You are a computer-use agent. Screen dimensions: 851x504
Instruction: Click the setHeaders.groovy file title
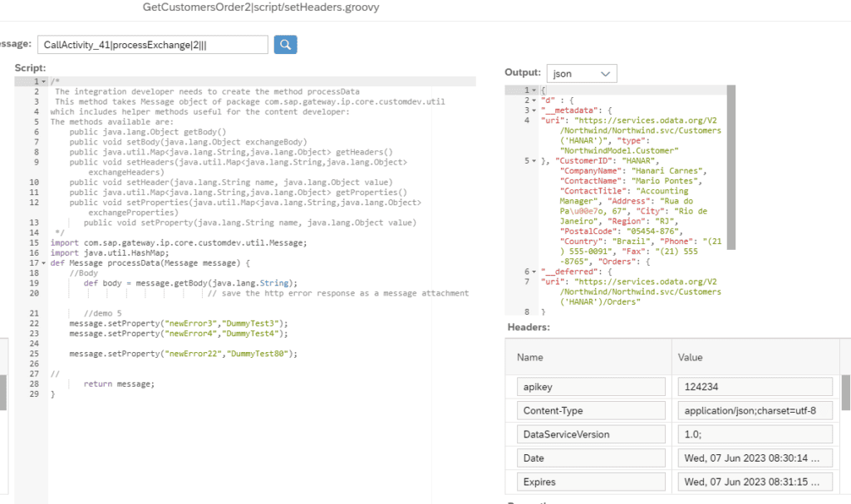coord(261,7)
